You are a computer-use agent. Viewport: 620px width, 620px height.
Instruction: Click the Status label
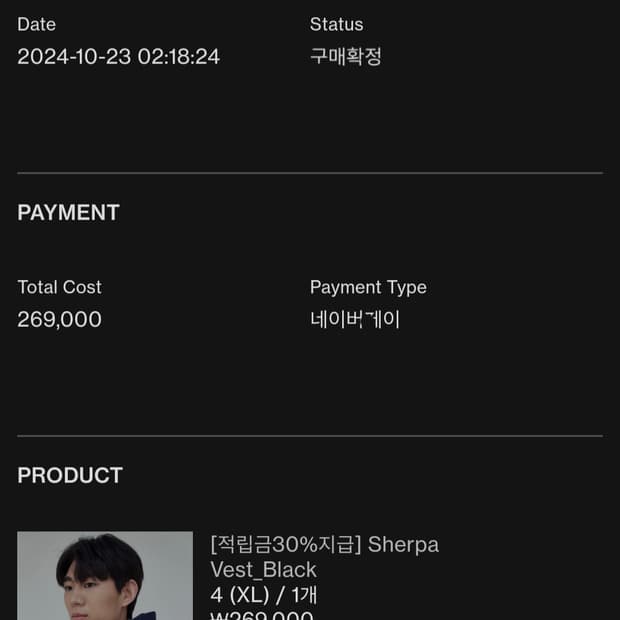point(336,24)
